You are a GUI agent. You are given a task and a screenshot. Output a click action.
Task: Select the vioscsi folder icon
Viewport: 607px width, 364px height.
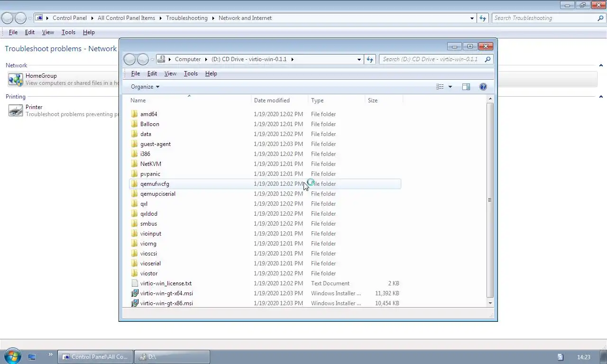[x=135, y=254]
